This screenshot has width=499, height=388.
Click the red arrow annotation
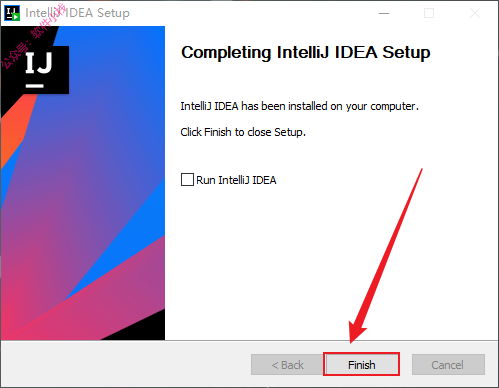coord(386,256)
